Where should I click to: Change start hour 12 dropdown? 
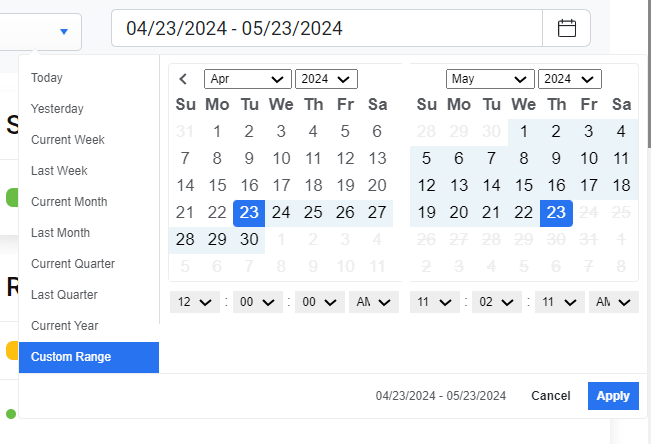pyautogui.click(x=194, y=302)
